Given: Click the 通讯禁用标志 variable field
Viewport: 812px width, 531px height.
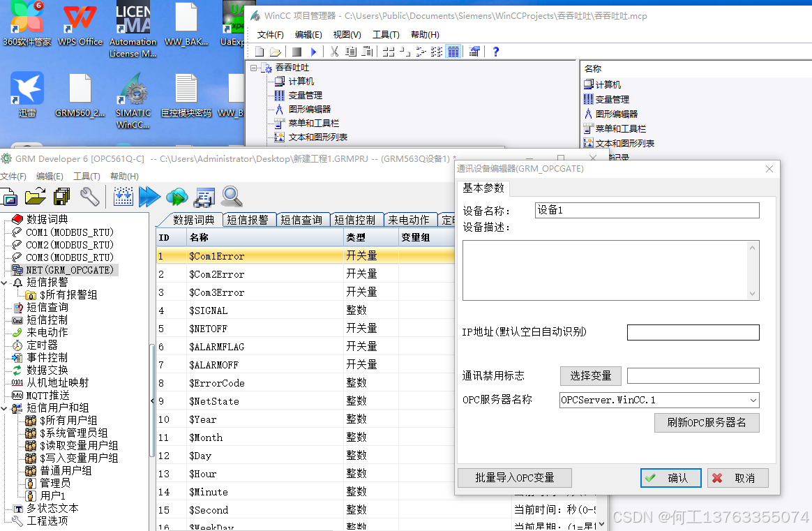Looking at the screenshot, I should tap(693, 376).
